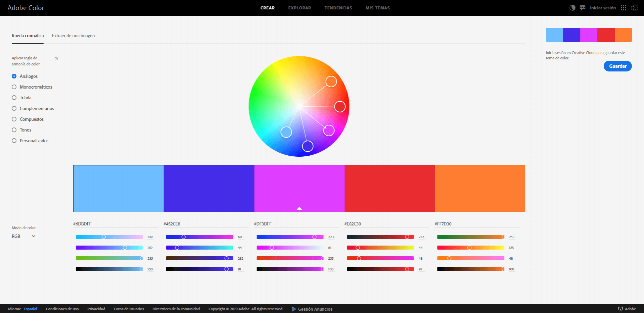Screen dimensions: 644x313
Task: Open the EXPLORAR menu
Action: point(300,8)
